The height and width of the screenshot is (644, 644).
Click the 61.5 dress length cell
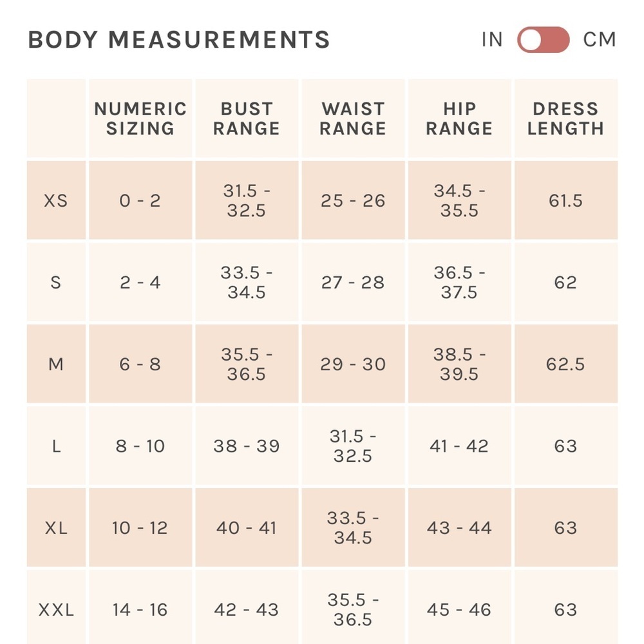(x=565, y=201)
